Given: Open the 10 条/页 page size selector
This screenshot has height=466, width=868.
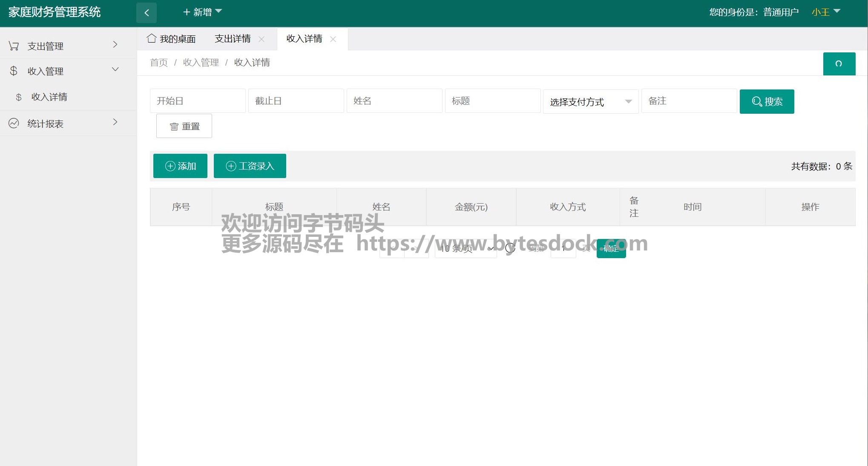Looking at the screenshot, I should [466, 248].
